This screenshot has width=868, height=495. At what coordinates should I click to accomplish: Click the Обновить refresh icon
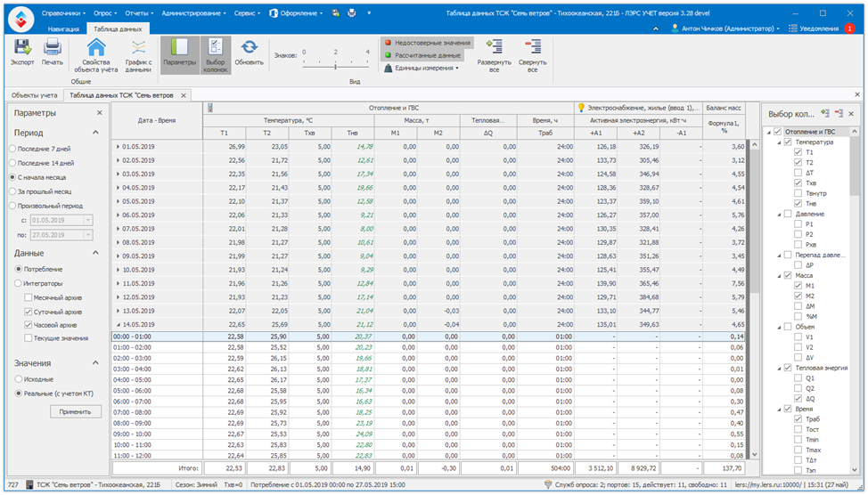pos(250,48)
